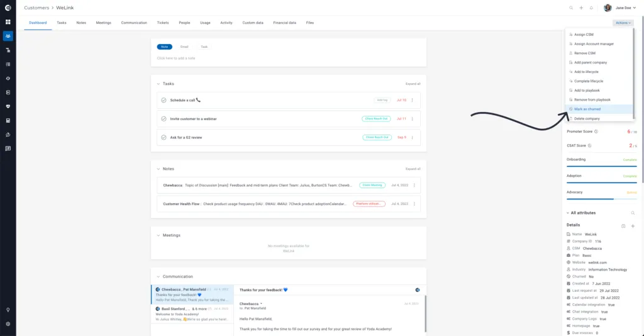Click Adoption progress bar
Viewport: 644px width, 336px height.
click(x=602, y=182)
